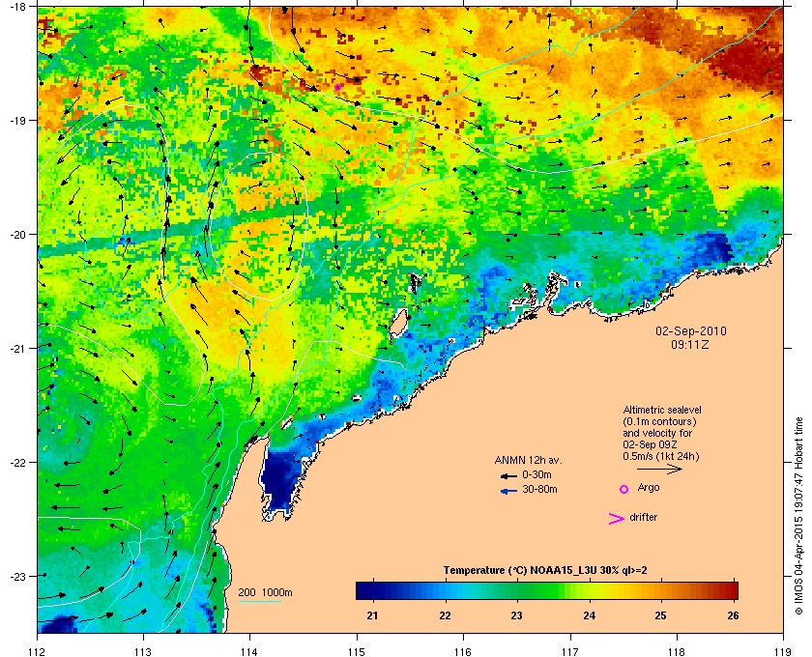Image resolution: width=812 pixels, height=657 pixels.
Task: Click the magenta drifter symbol in the legend
Action: click(617, 519)
